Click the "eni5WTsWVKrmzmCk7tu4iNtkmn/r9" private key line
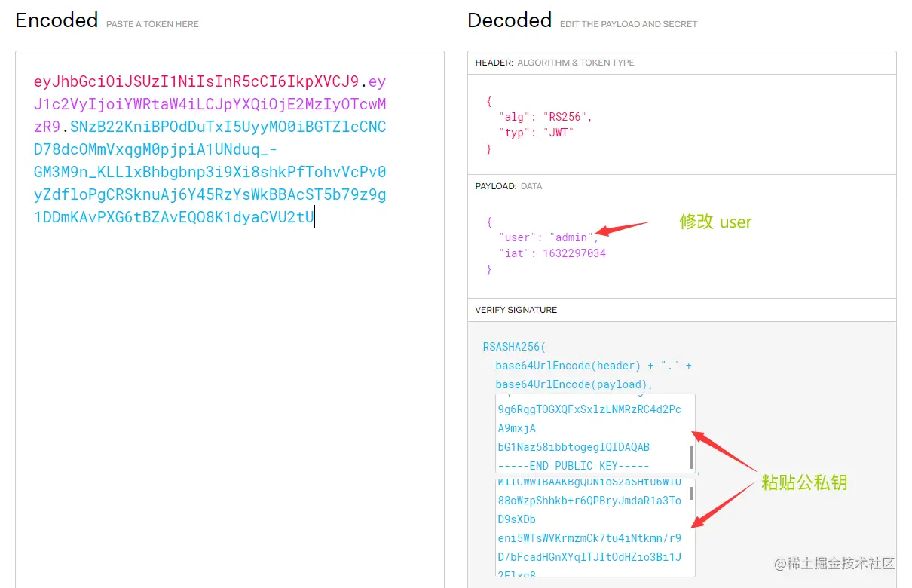This screenshot has height=588, width=912. [x=589, y=538]
